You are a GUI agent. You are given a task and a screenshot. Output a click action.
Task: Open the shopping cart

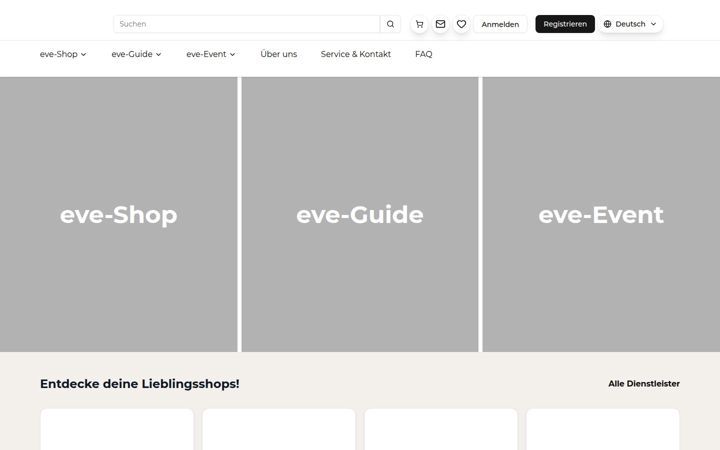419,24
